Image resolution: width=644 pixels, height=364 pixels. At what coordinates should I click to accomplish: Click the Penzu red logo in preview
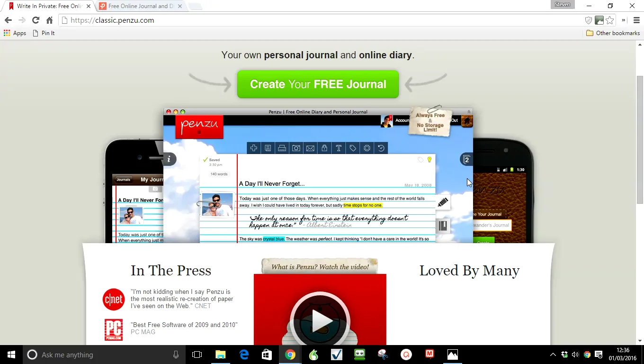pyautogui.click(x=199, y=127)
